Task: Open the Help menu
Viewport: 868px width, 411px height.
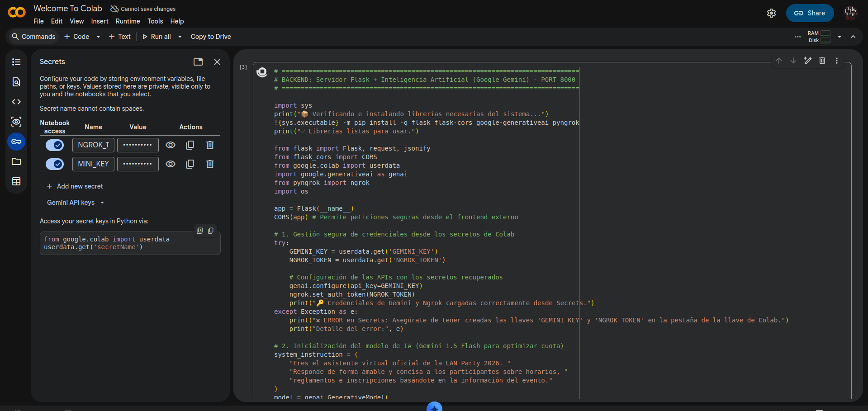Action: [177, 21]
